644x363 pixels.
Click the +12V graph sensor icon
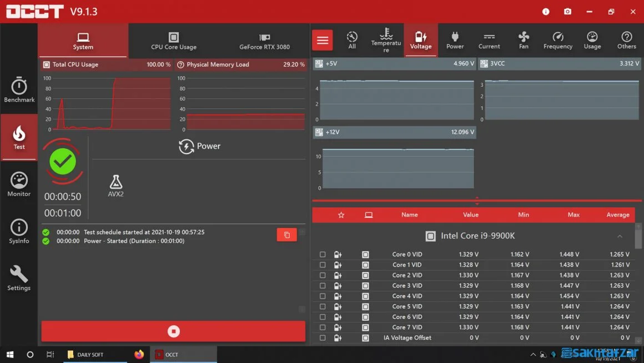[319, 132]
